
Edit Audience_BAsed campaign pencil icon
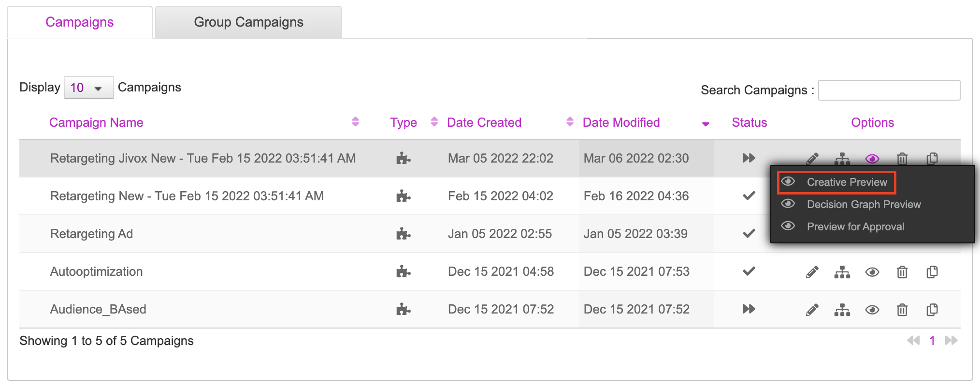(812, 310)
